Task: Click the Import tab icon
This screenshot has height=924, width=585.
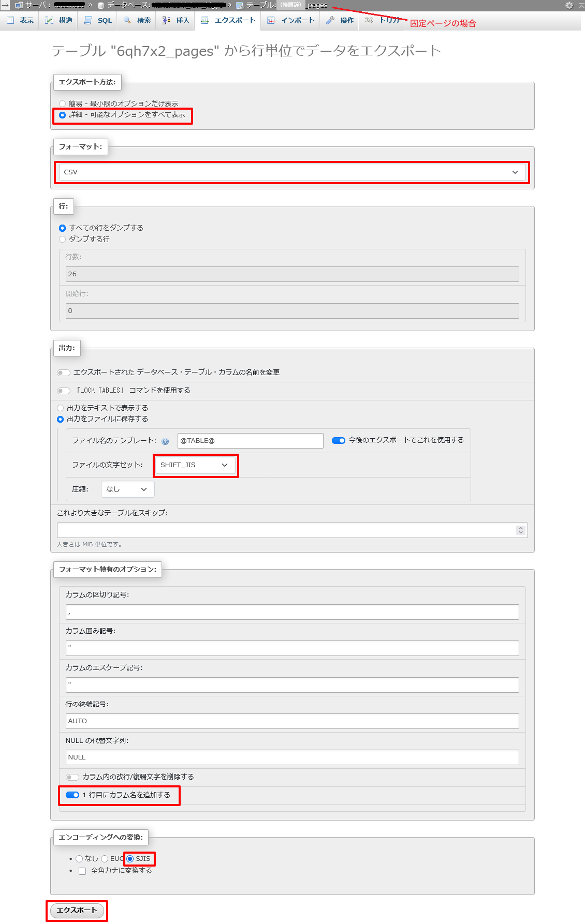Action: (271, 20)
